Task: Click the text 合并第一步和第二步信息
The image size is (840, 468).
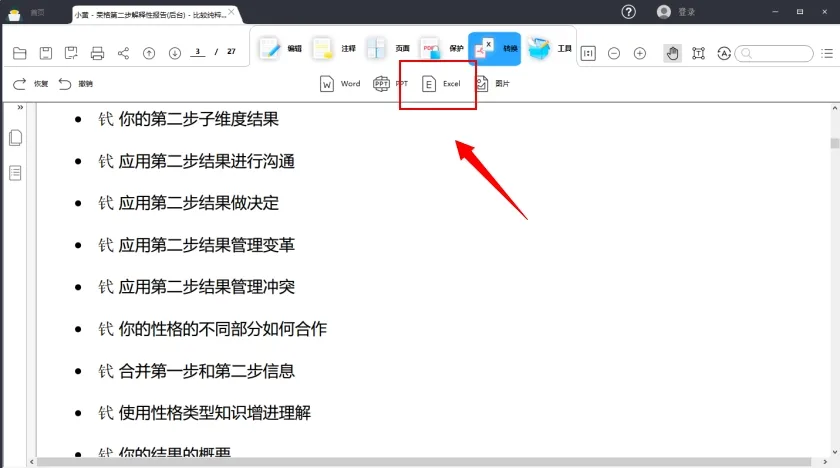Action: tap(207, 371)
